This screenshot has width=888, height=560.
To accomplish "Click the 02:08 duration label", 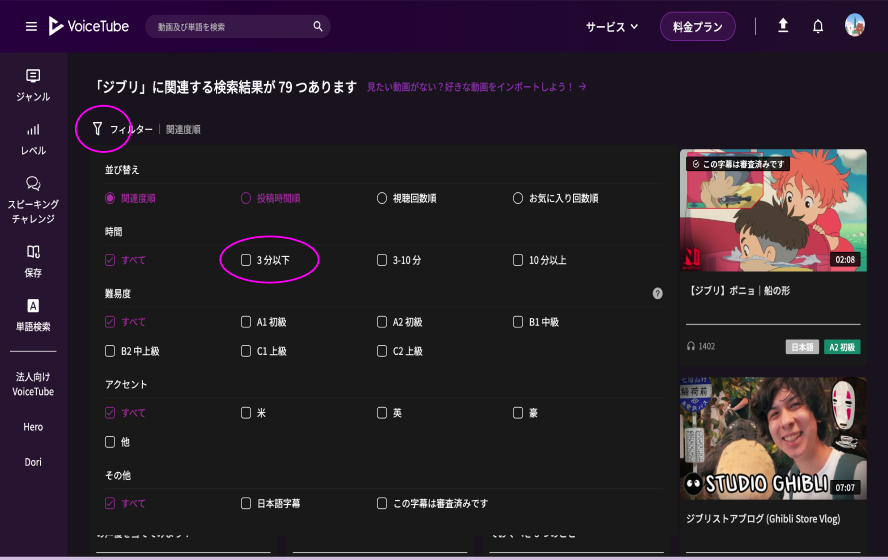I will coord(845,259).
